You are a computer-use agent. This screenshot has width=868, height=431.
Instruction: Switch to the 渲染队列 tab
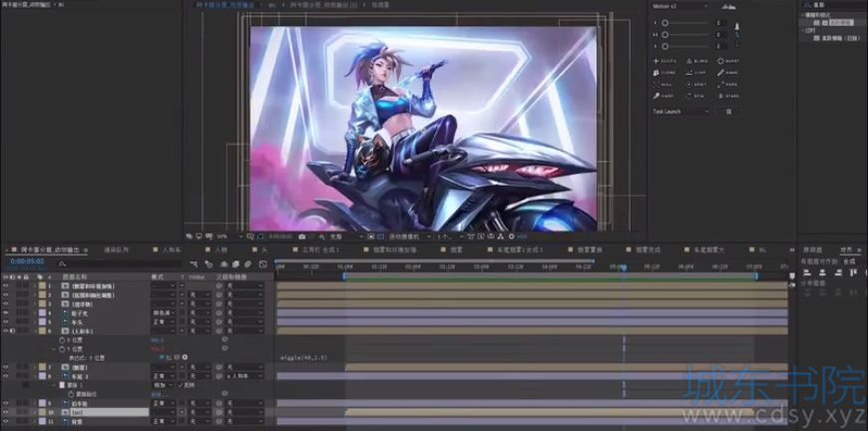117,250
